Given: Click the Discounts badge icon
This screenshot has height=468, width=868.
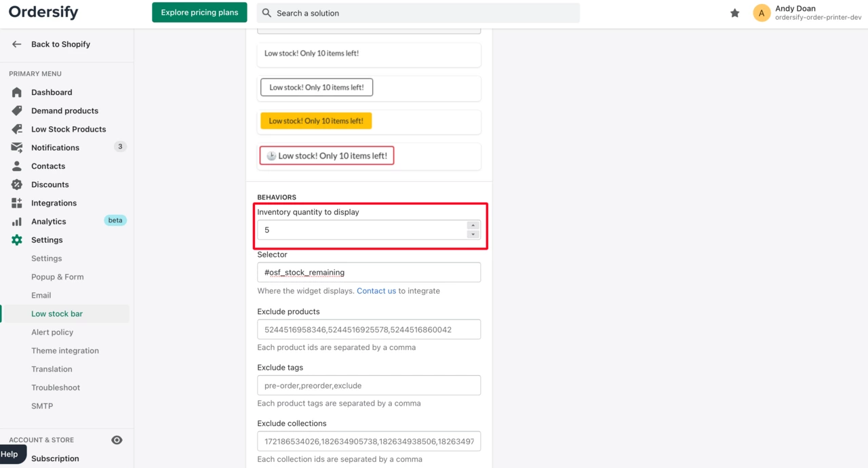Looking at the screenshot, I should (17, 184).
